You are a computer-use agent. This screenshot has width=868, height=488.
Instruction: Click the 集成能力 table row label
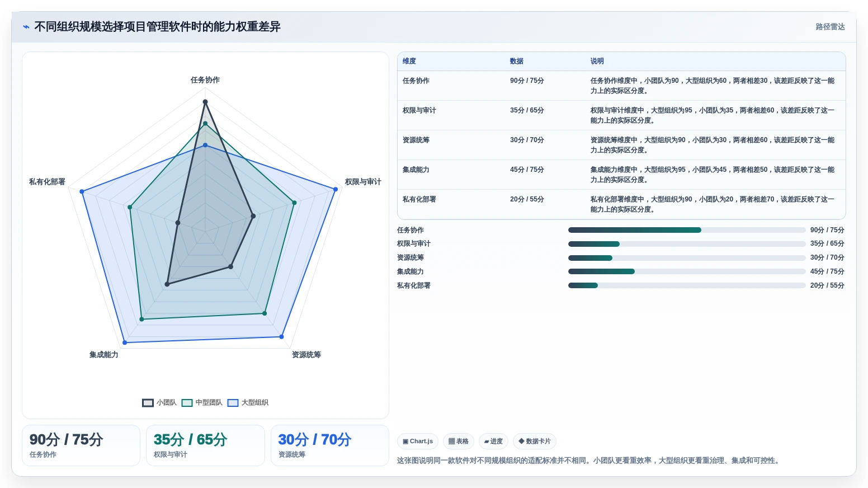(416, 170)
